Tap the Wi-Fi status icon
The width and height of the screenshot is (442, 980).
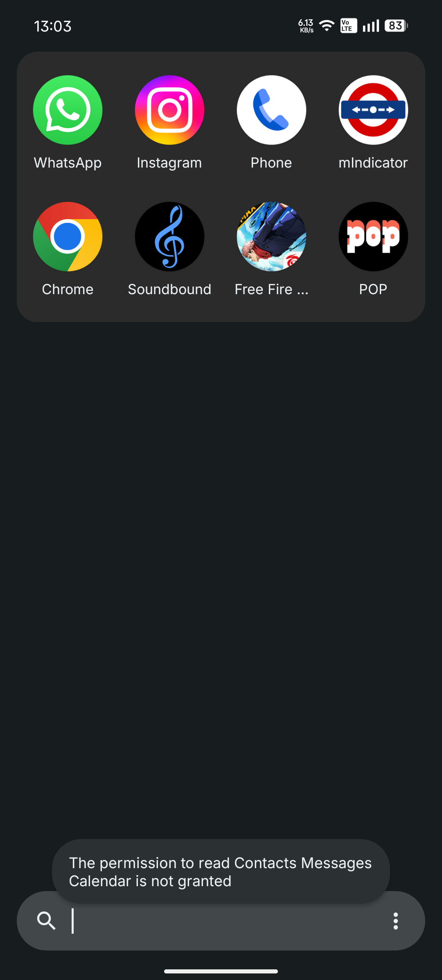327,26
